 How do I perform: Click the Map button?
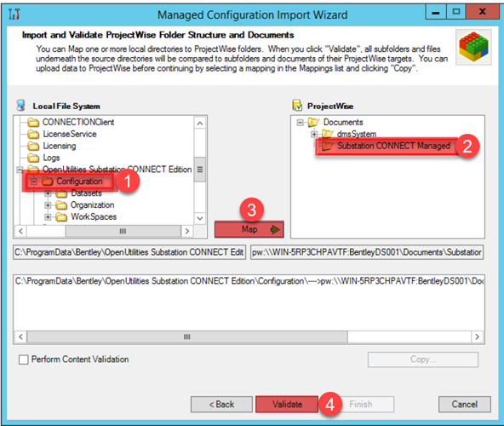click(x=249, y=229)
